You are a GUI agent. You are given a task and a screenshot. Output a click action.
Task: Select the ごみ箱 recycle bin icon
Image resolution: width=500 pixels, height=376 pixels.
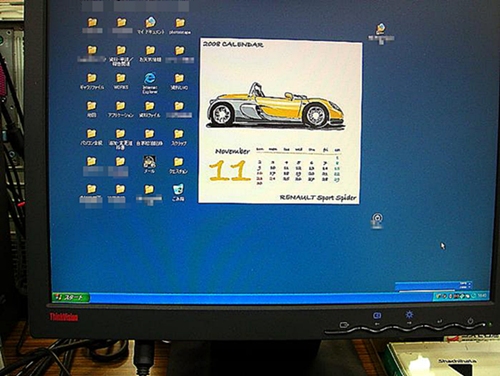pos(178,193)
